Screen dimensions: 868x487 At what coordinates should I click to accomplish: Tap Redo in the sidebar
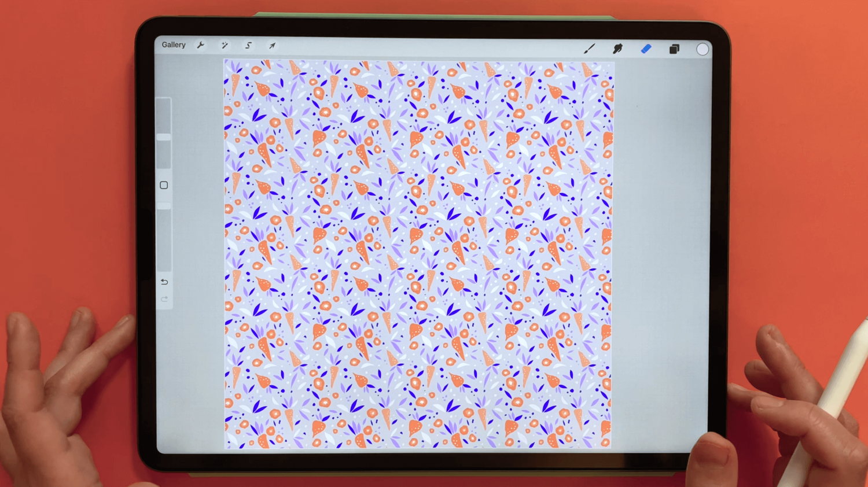click(x=164, y=298)
